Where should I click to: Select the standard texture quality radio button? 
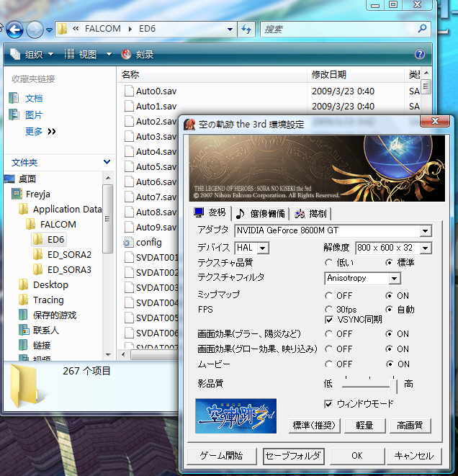389,262
